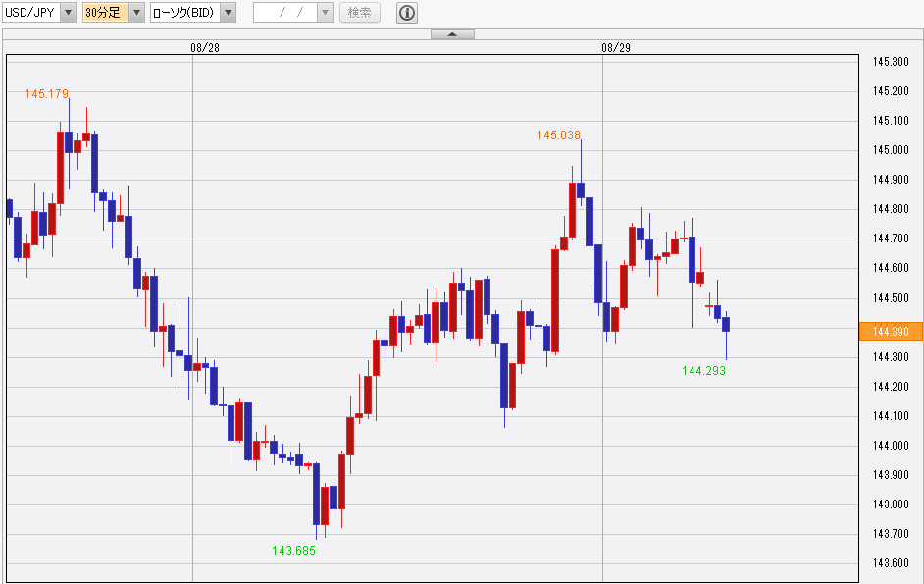The height and width of the screenshot is (584, 924).
Task: Click the 08/29 date label
Action: pyautogui.click(x=616, y=48)
